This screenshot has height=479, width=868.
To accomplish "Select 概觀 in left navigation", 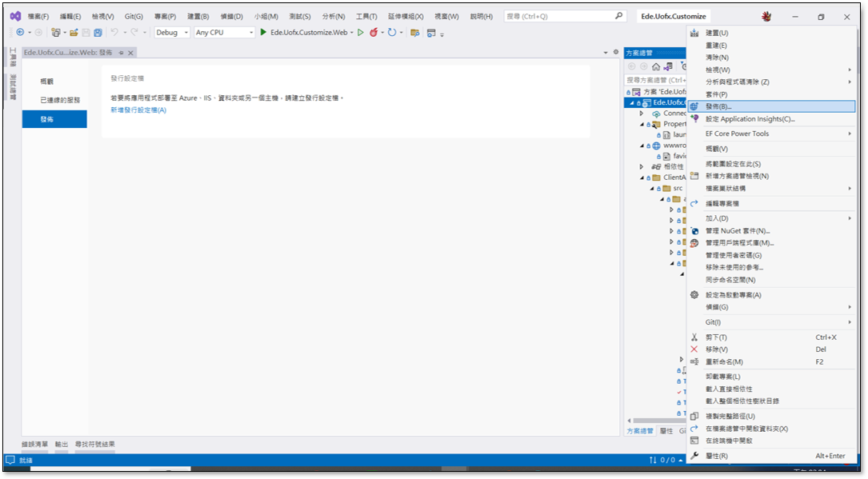I will pos(47,82).
